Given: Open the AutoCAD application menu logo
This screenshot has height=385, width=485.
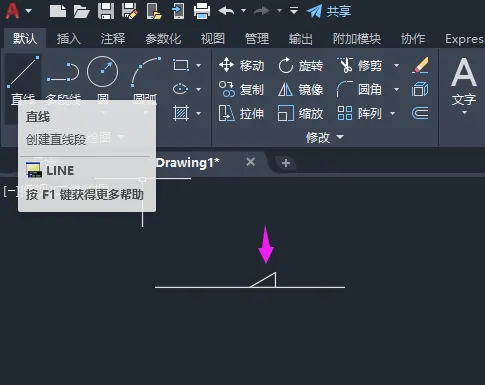Looking at the screenshot, I should point(12,11).
